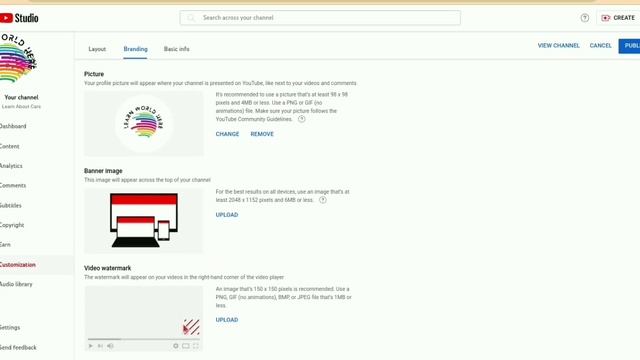The image size is (640, 360).
Task: Open banner image size help icon
Action: (322, 200)
